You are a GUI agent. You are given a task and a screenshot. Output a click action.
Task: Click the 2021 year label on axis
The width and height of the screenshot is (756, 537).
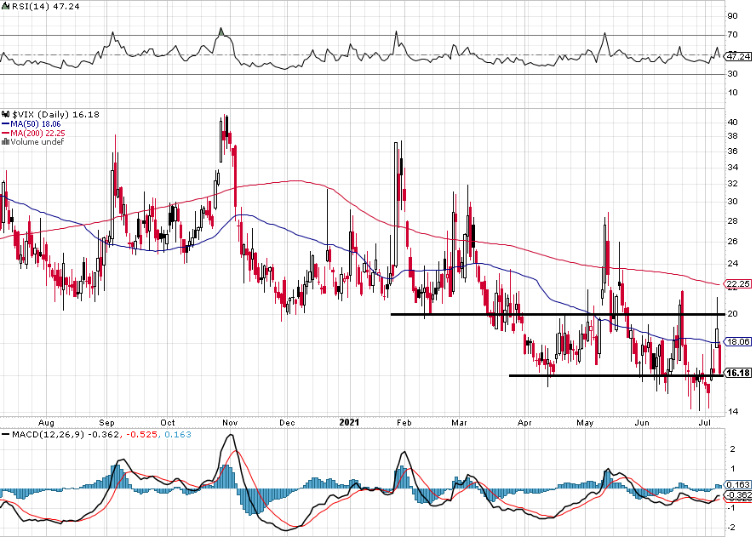(349, 422)
